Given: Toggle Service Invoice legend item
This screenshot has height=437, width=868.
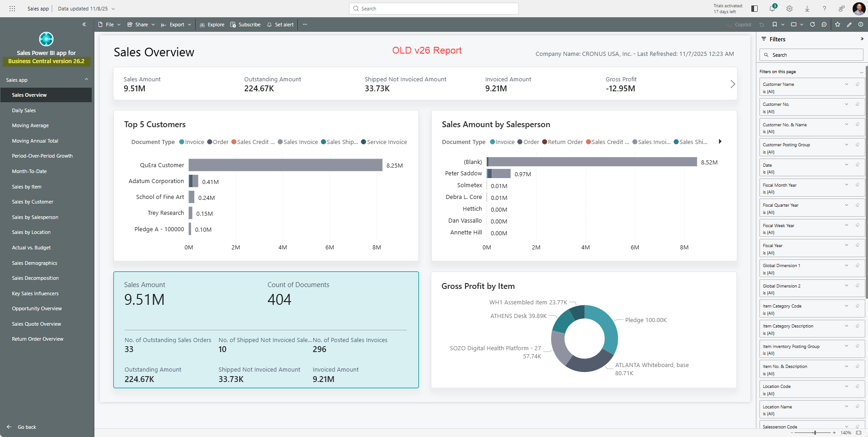Looking at the screenshot, I should click(384, 142).
